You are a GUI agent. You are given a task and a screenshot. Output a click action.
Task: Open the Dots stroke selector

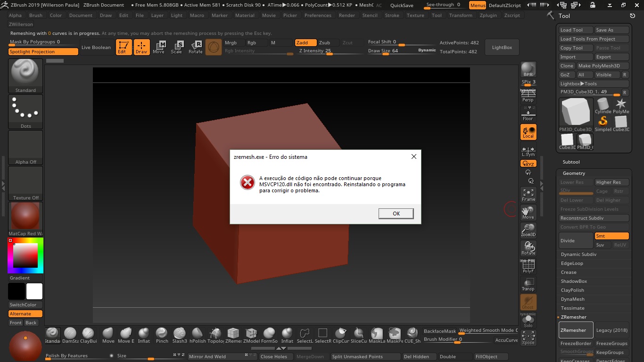point(25,112)
